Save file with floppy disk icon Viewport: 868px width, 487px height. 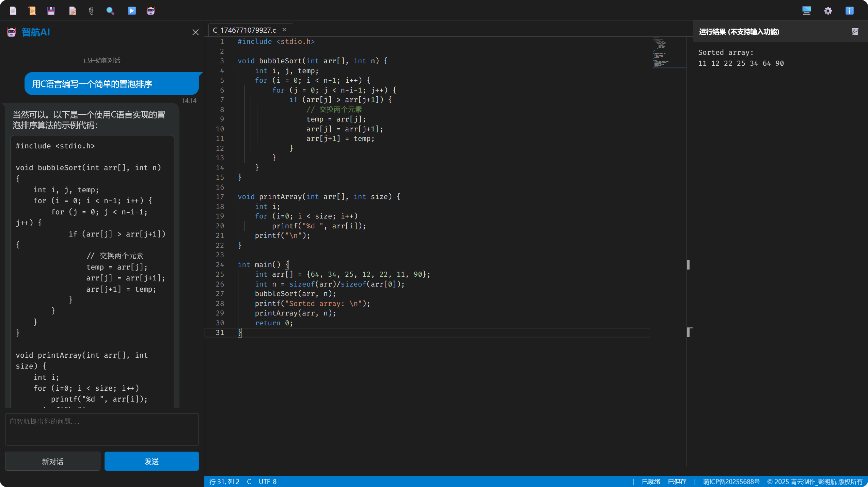pyautogui.click(x=51, y=11)
